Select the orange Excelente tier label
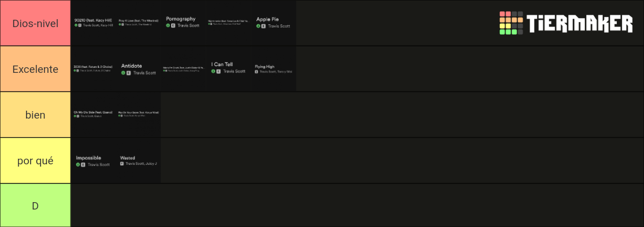 coord(36,69)
